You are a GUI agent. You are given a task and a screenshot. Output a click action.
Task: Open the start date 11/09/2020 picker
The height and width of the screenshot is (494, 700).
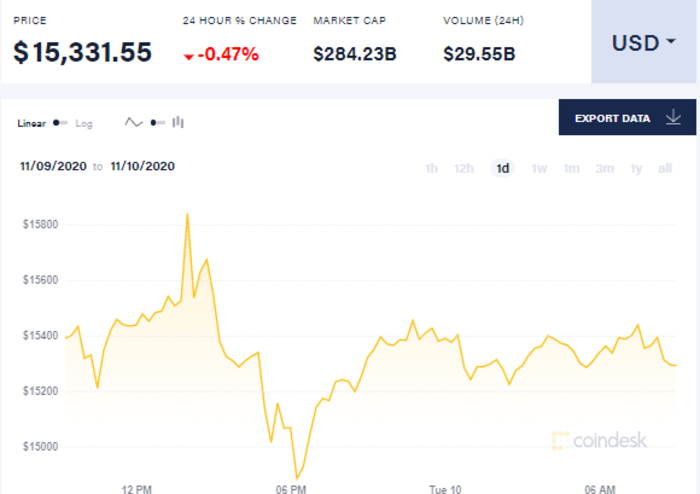click(52, 166)
